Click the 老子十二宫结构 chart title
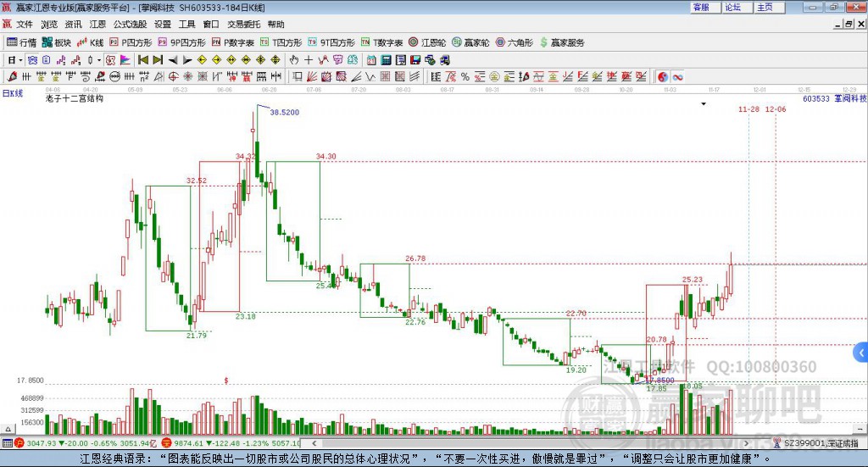This screenshot has width=868, height=467. [x=75, y=98]
